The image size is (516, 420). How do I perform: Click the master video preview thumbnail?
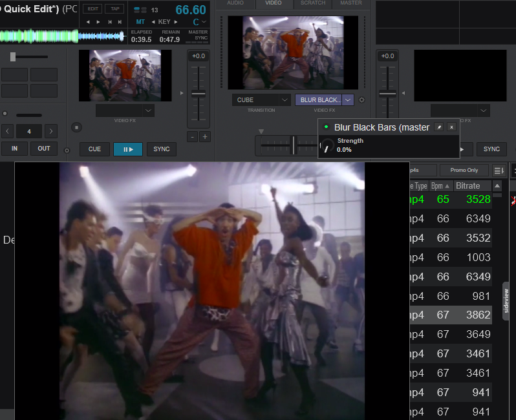click(293, 52)
